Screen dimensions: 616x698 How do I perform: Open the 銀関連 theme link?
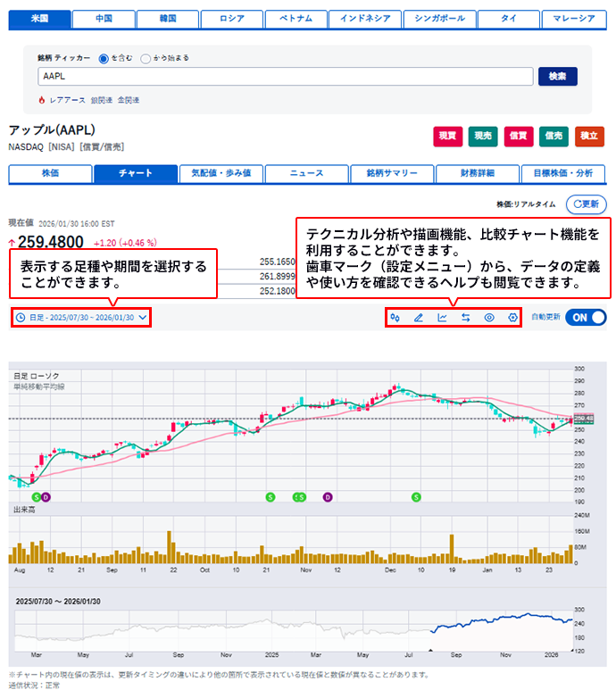(102, 100)
